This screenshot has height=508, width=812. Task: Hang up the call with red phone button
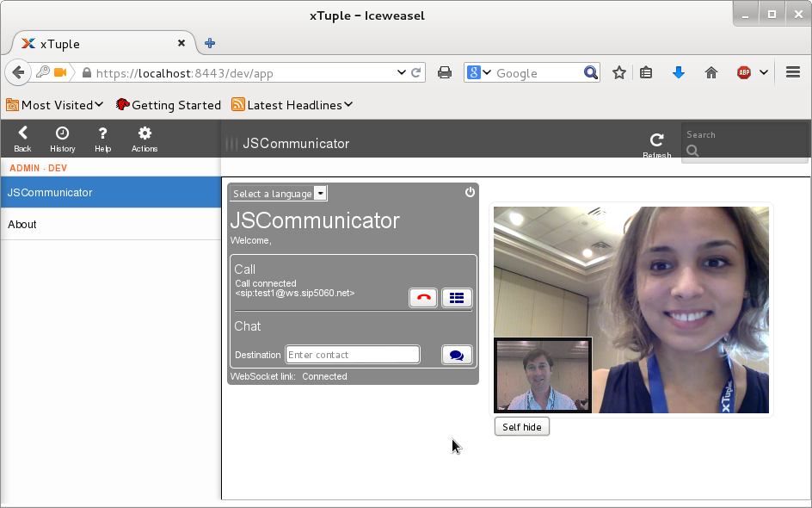click(423, 298)
